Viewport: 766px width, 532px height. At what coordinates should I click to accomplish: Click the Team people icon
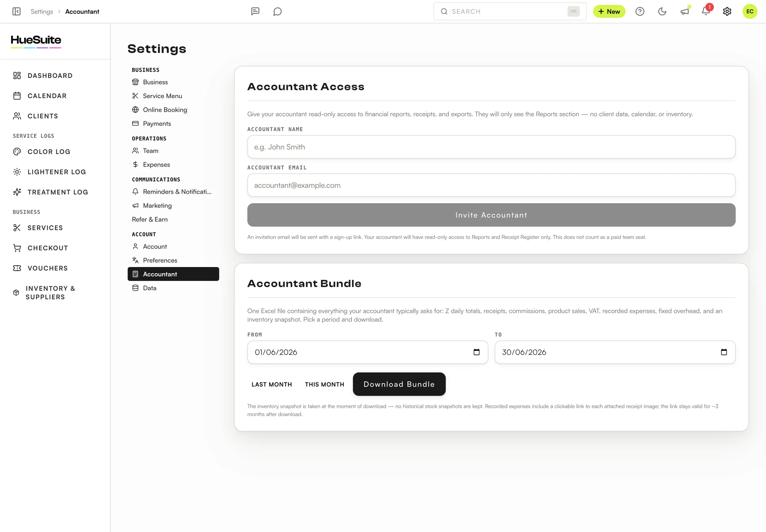point(135,151)
